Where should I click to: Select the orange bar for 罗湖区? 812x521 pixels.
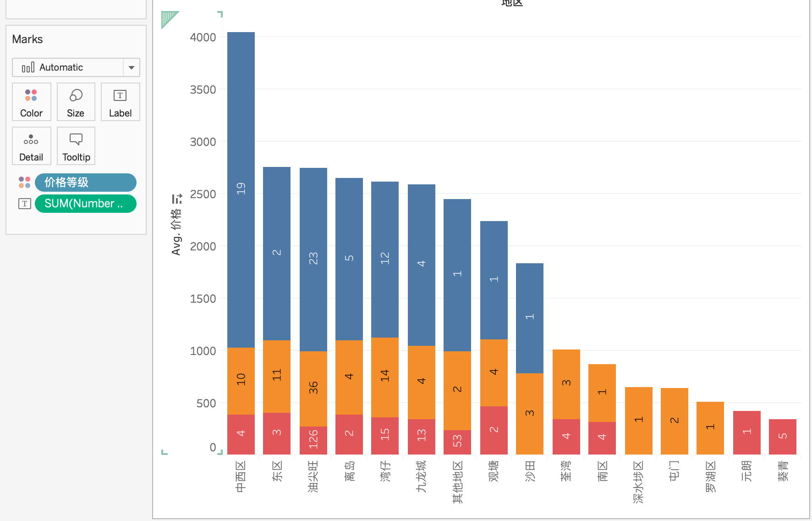[710, 428]
